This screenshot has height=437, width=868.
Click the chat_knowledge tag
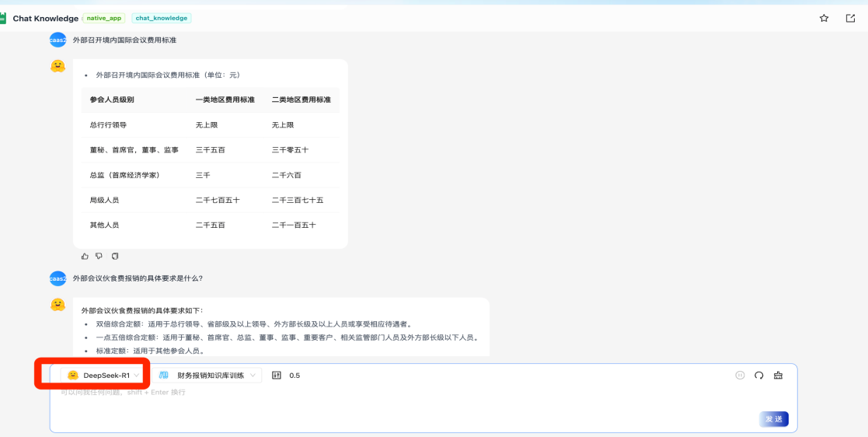pos(162,19)
